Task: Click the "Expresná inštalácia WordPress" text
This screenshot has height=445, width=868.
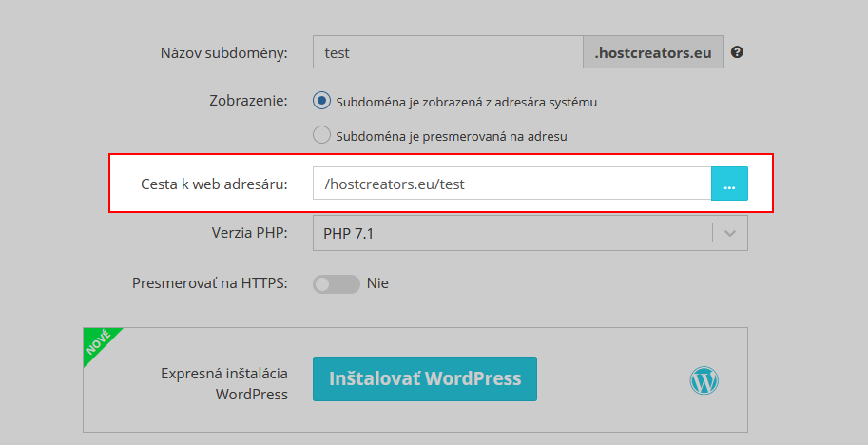Action: click(x=224, y=383)
